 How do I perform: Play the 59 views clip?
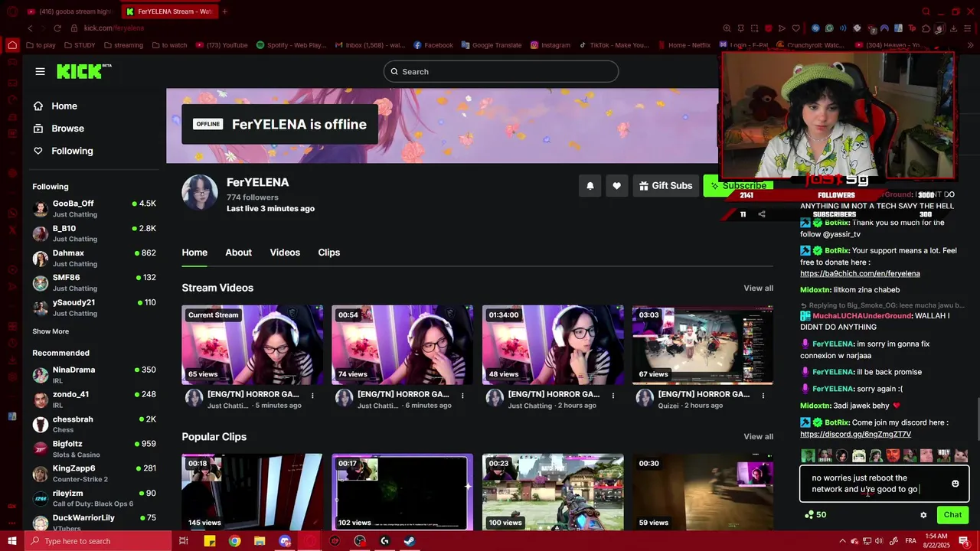(703, 492)
